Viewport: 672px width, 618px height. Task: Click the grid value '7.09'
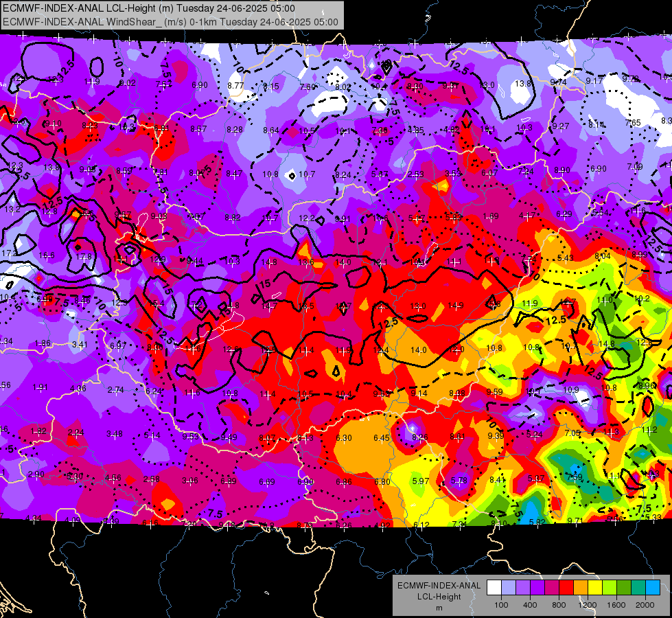635,166
